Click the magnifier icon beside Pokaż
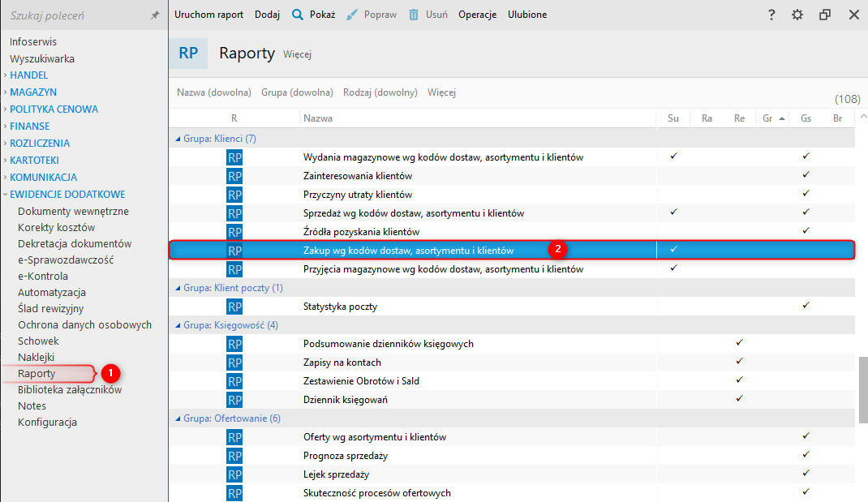This screenshot has width=868, height=502. pos(298,15)
